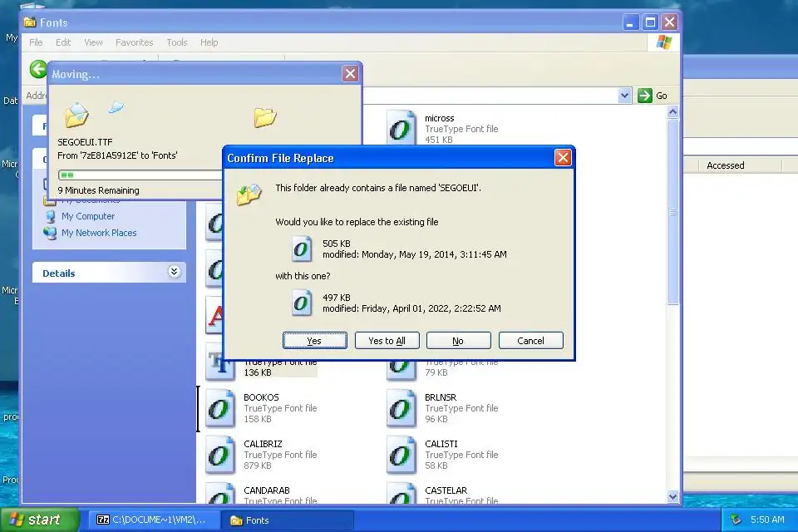The image size is (798, 532).
Task: Open the File menu in Fonts window
Action: [36, 42]
